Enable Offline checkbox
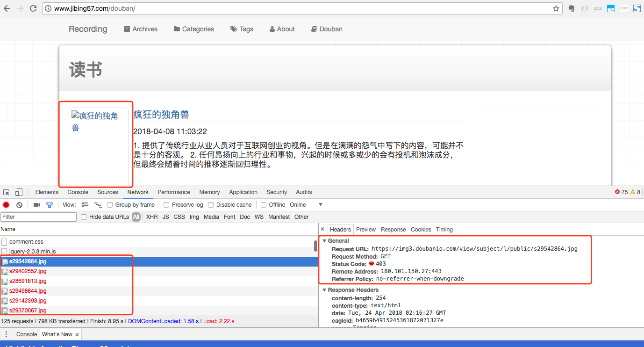 [x=264, y=205]
